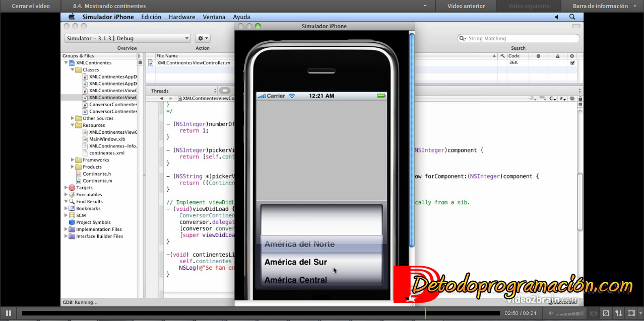Select the XMLContinentes project icon in Groups & Files
Screen dimensions: 644x321
tap(72, 62)
